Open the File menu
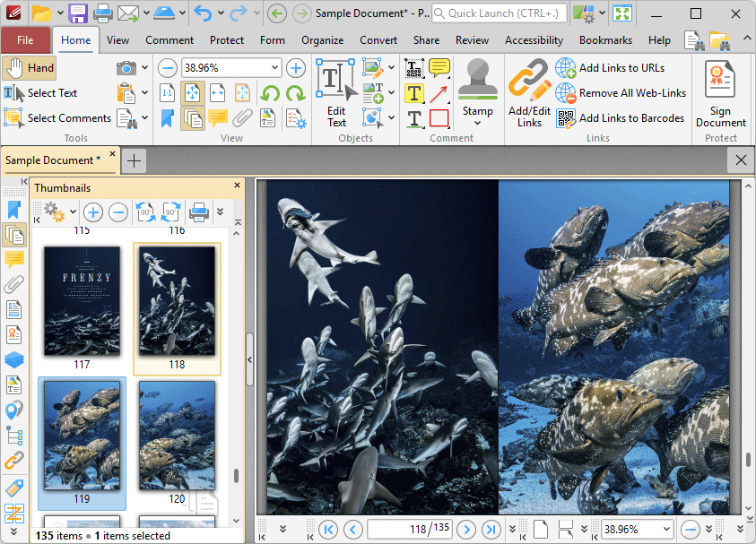 click(25, 40)
